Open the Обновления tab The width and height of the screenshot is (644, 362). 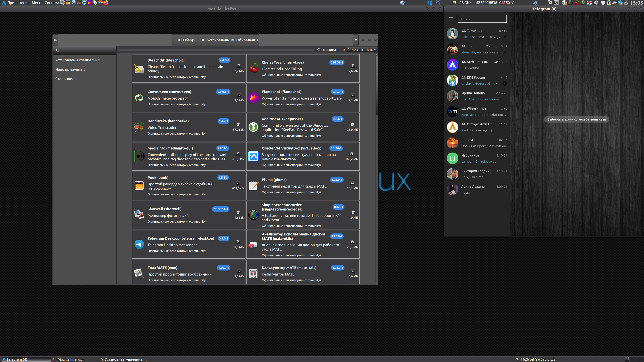(245, 40)
